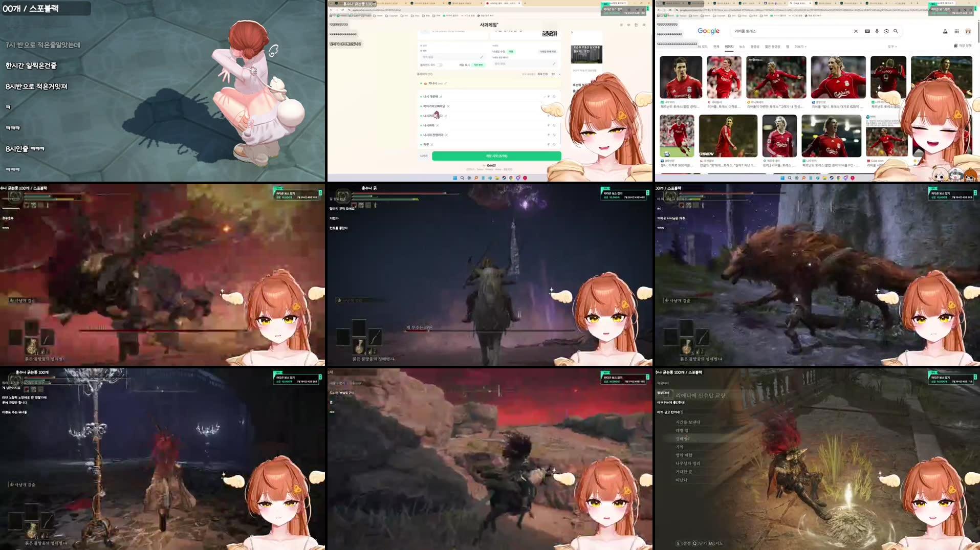The width and height of the screenshot is (980, 550).
Task: Select '떠난다' to leave the grace menu
Action: [681, 480]
